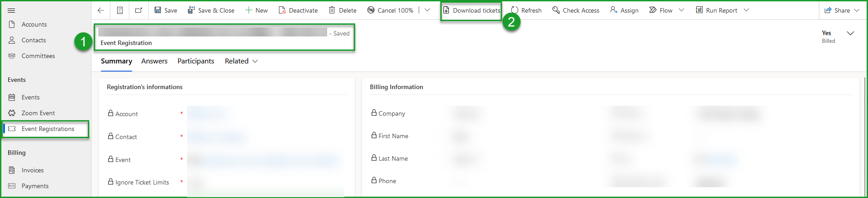868x198 pixels.
Task: Click Download tickets
Action: coord(471,10)
